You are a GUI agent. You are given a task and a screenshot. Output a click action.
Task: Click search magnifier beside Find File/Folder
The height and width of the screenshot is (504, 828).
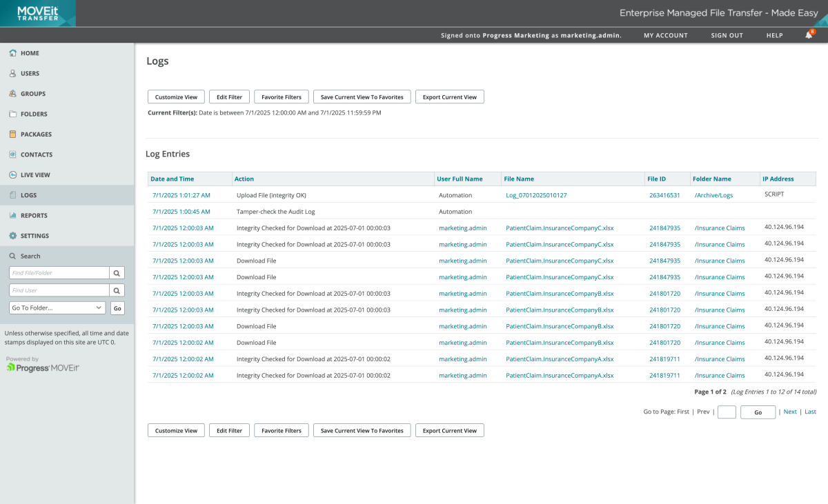(x=117, y=273)
